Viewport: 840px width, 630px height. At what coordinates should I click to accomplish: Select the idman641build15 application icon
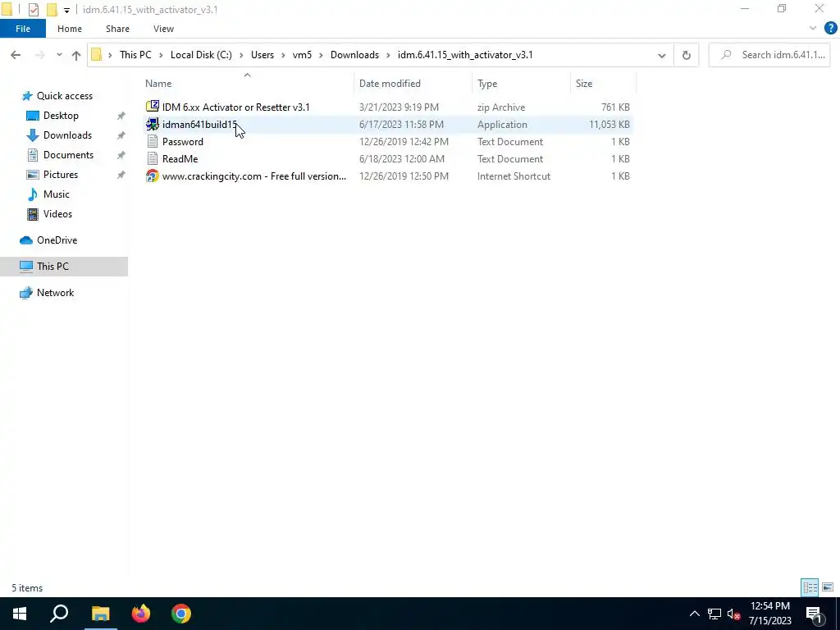(x=152, y=125)
